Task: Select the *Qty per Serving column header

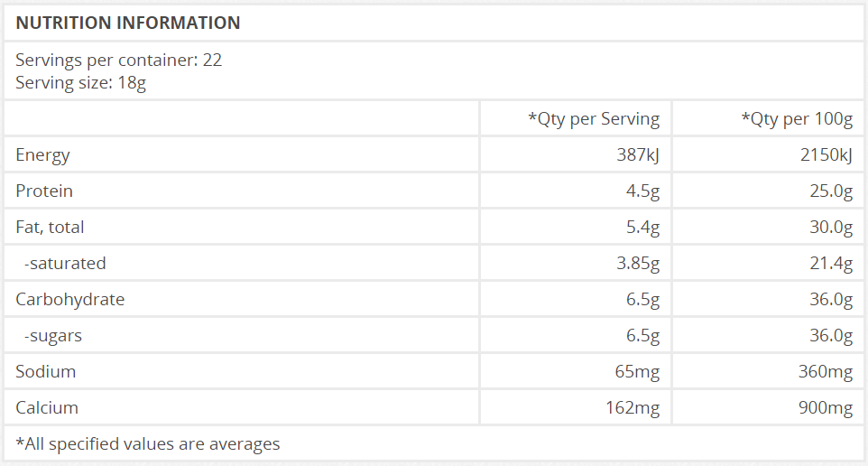Action: 594,118
